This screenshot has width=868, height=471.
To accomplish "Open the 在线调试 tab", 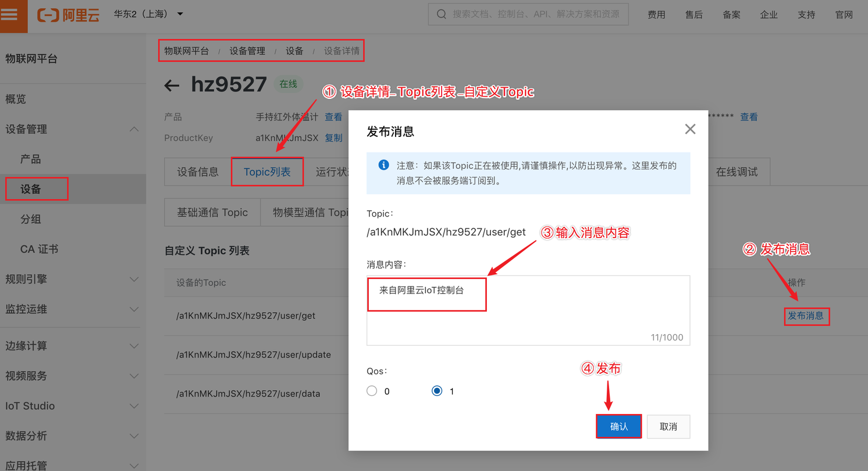I will click(737, 172).
